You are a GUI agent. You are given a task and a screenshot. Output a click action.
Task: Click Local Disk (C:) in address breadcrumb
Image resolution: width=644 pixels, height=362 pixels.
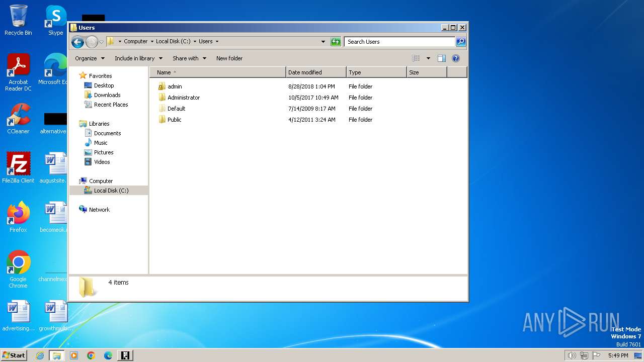click(x=173, y=42)
